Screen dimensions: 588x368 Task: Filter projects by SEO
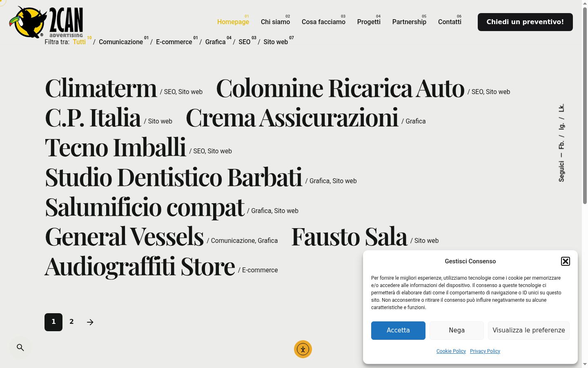click(x=244, y=42)
